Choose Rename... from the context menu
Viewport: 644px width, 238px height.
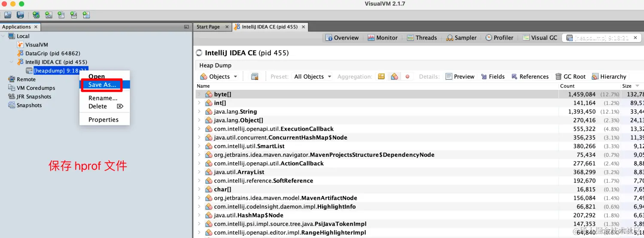[104, 98]
